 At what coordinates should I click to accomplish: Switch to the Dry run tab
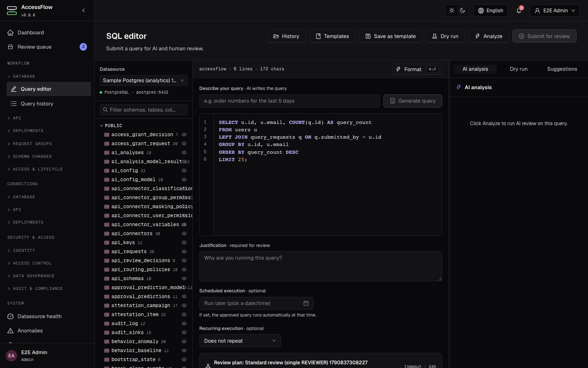point(519,69)
